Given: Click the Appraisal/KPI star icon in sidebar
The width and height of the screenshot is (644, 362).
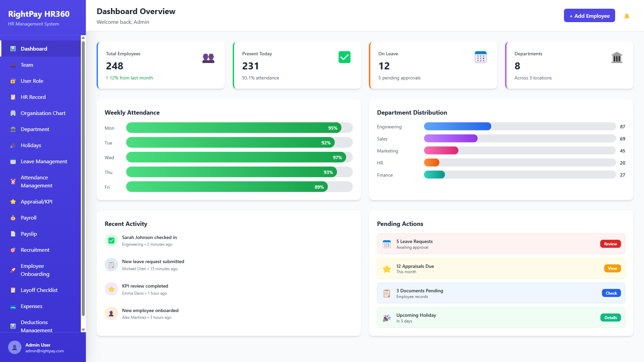Looking at the screenshot, I should [x=13, y=201].
